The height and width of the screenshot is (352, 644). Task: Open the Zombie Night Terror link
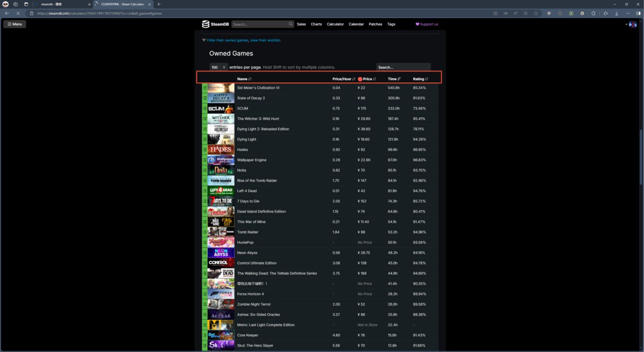[254, 304]
